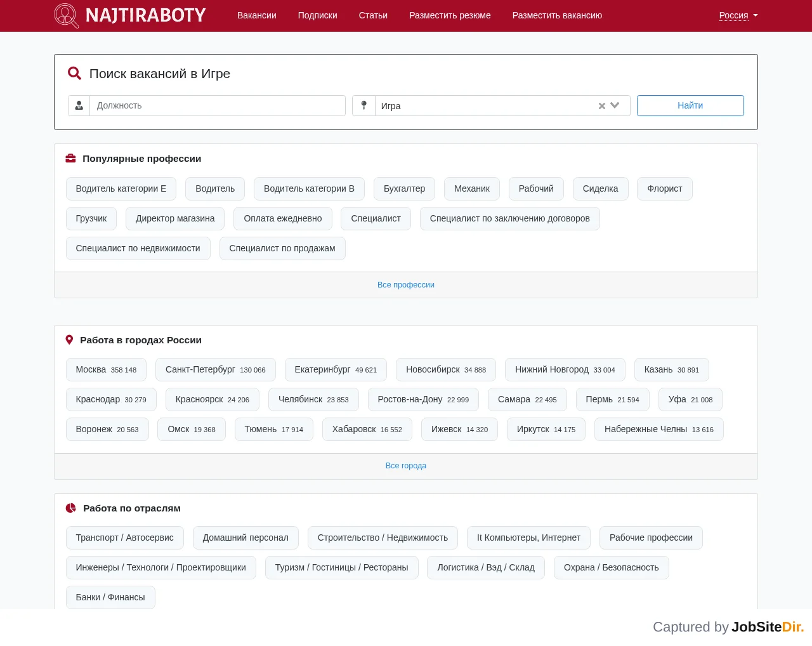Open Разместить вакансию in navigation
The width and height of the screenshot is (812, 646).
coord(557,15)
